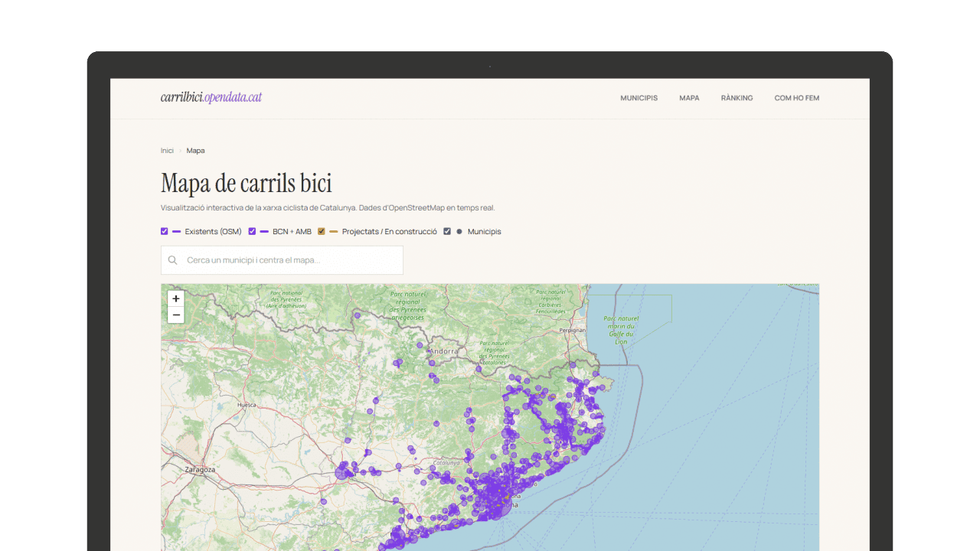The width and height of the screenshot is (980, 551).
Task: Click the Andorra label on map
Action: pyautogui.click(x=444, y=351)
